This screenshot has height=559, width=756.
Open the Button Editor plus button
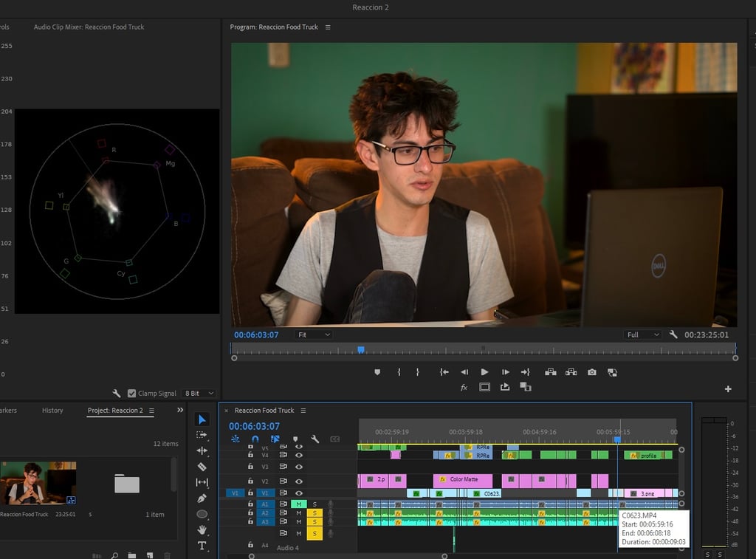click(x=728, y=388)
